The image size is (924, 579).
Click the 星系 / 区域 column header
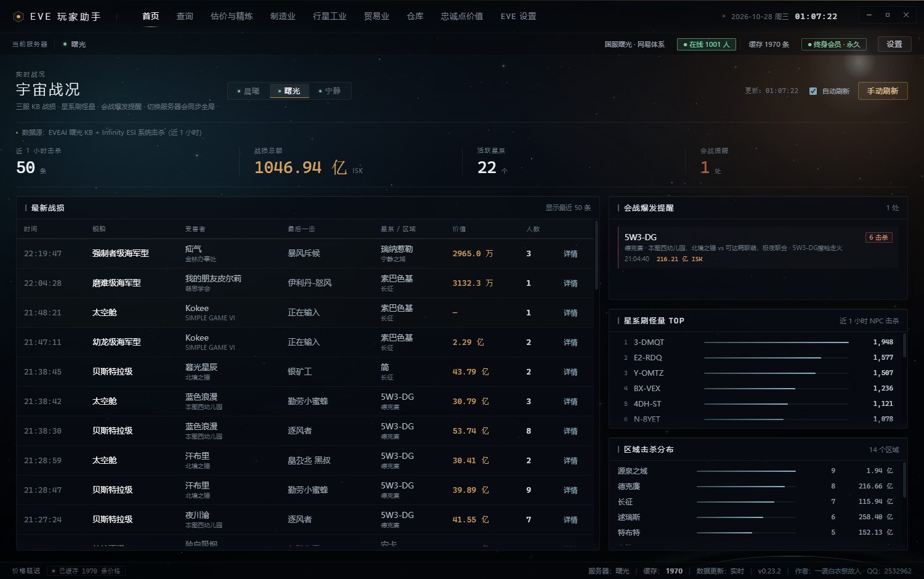coord(398,229)
